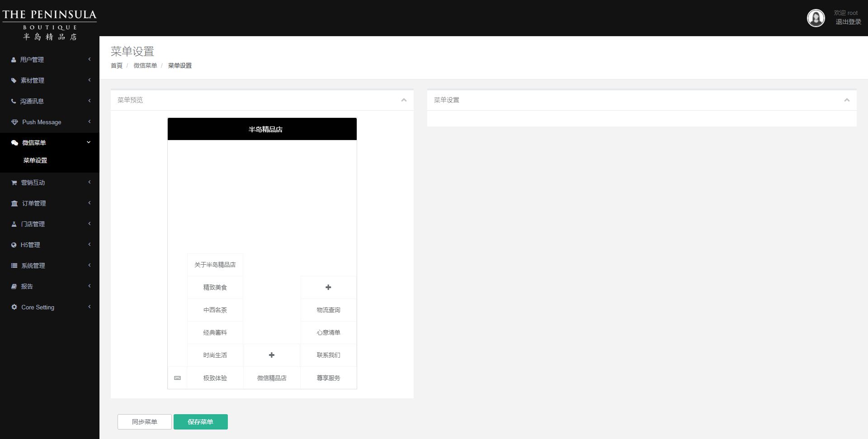Open Core Setting gear menu
Image resolution: width=868 pixels, height=439 pixels.
(x=50, y=307)
